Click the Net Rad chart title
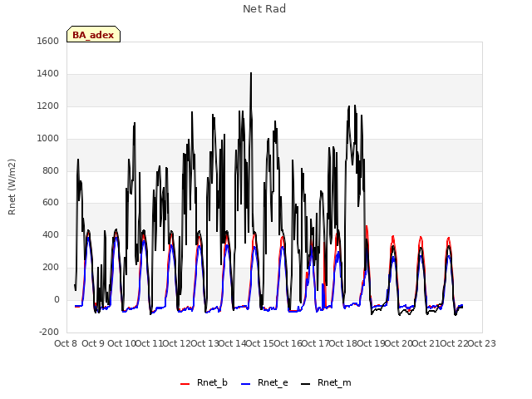The image size is (532, 399). (264, 9)
